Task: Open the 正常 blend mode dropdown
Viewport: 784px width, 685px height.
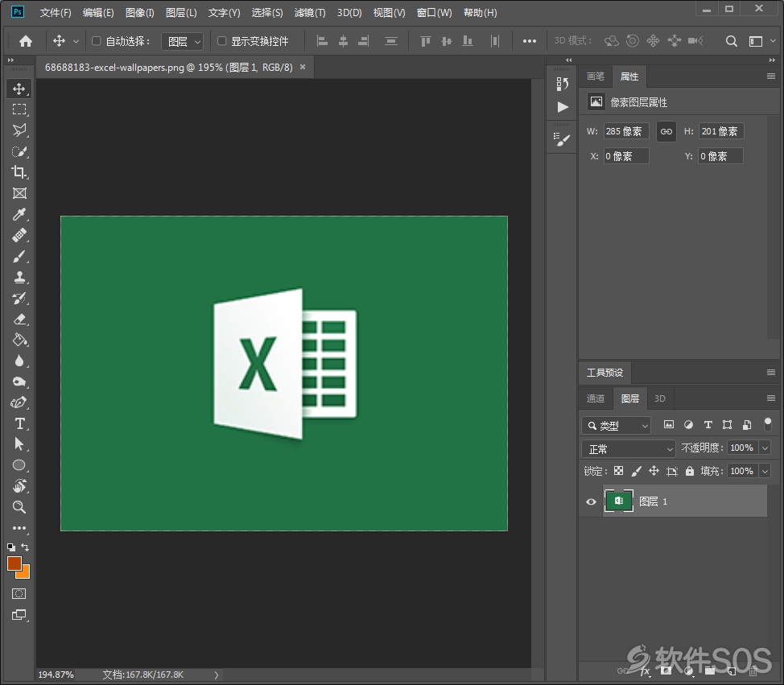Action: 629,448
